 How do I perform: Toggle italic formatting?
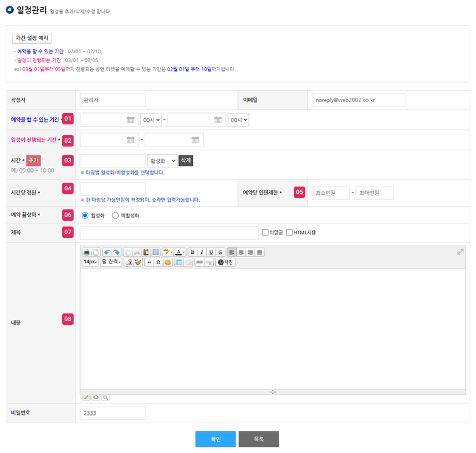coord(202,252)
